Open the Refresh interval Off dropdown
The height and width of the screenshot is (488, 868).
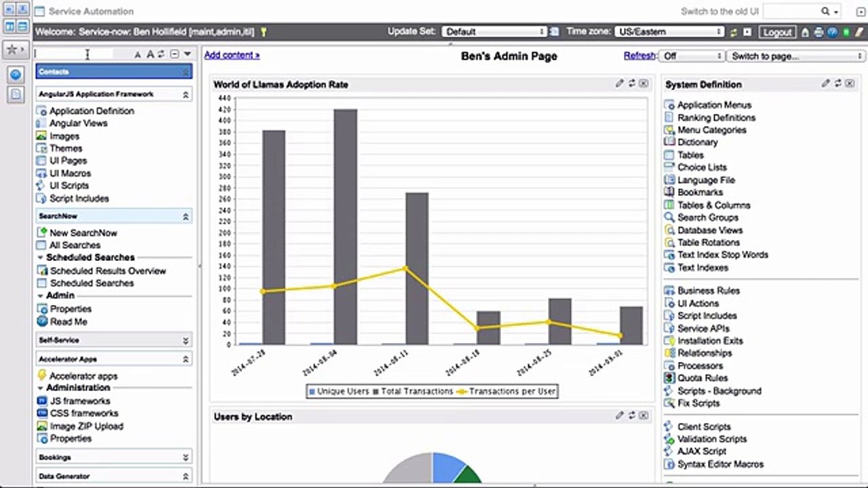click(692, 56)
